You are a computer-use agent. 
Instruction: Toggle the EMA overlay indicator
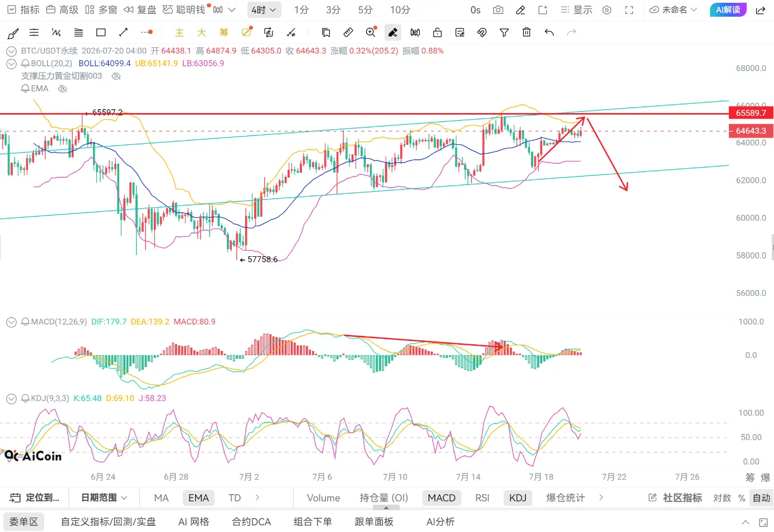[x=198, y=497]
